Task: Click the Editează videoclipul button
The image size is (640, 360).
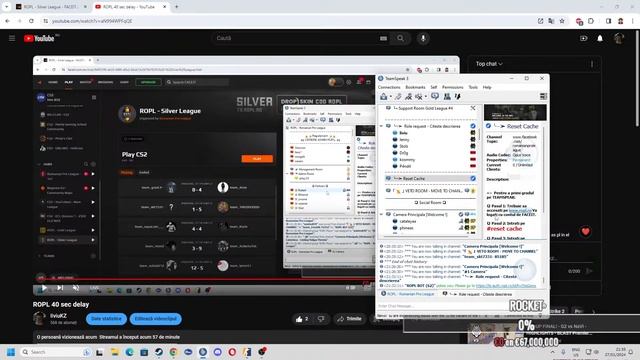Action: [x=156, y=319]
